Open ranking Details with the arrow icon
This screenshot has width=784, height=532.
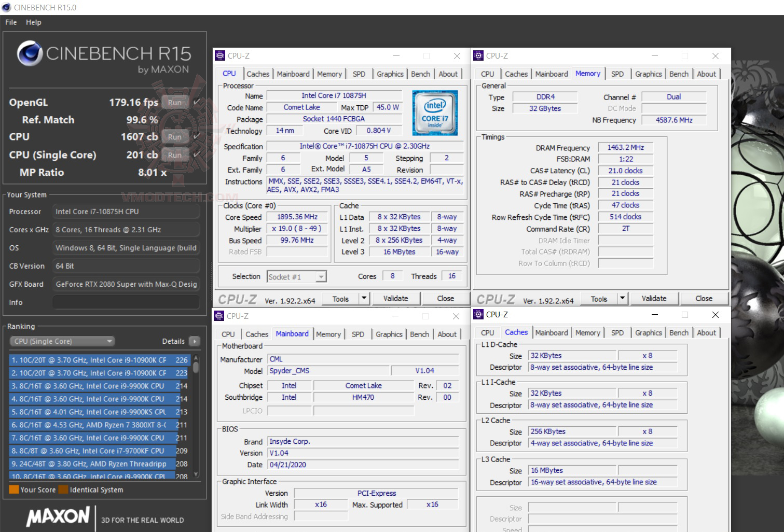click(195, 341)
